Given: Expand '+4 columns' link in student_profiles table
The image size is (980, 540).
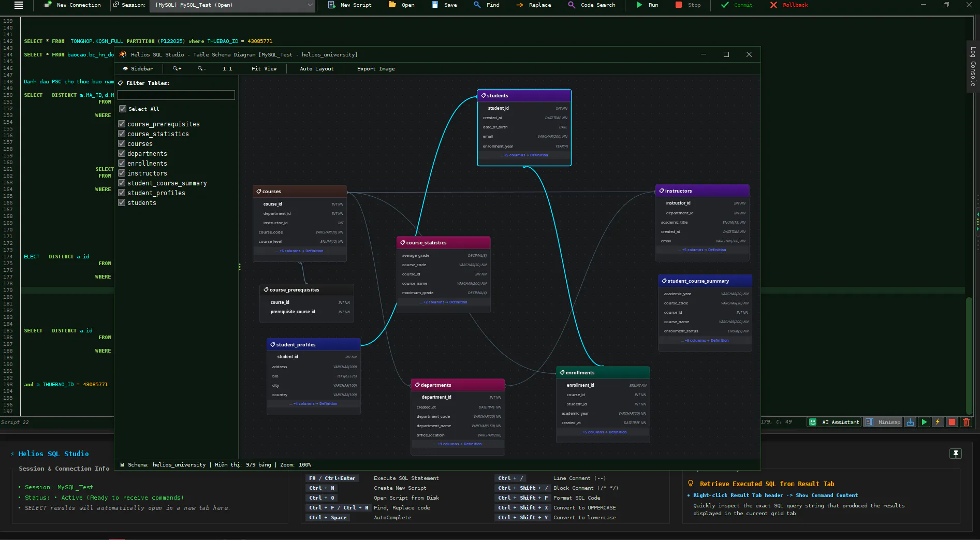Looking at the screenshot, I should [314, 403].
